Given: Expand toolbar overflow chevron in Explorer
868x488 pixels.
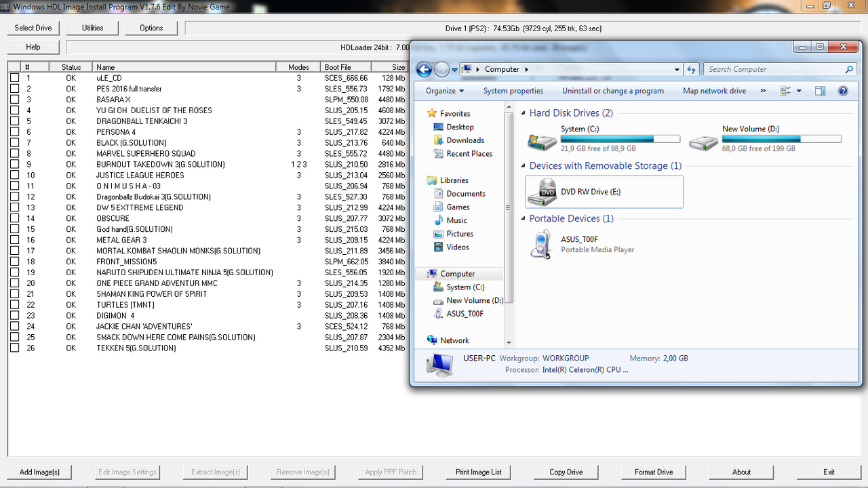Looking at the screenshot, I should [763, 91].
